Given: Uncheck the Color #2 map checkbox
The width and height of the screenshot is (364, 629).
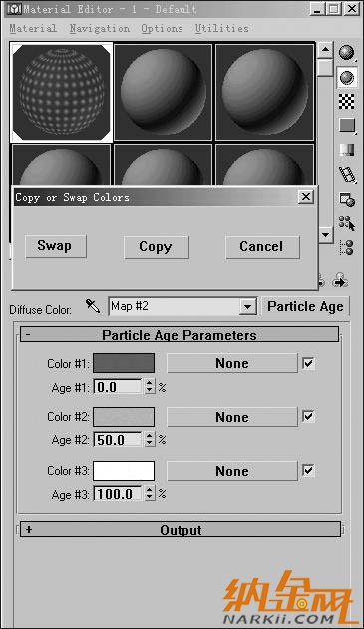Looking at the screenshot, I should tap(308, 416).
